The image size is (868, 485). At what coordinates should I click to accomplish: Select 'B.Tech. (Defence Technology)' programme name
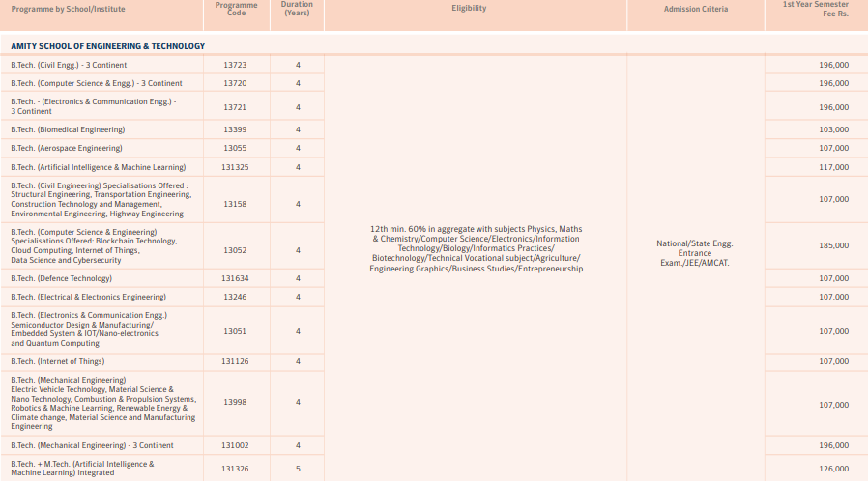coord(62,278)
